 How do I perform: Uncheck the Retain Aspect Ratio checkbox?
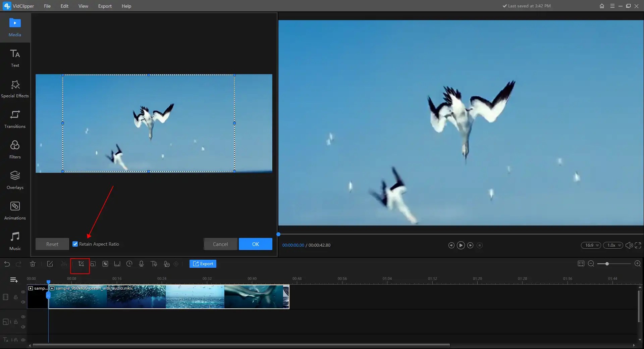[x=75, y=244]
